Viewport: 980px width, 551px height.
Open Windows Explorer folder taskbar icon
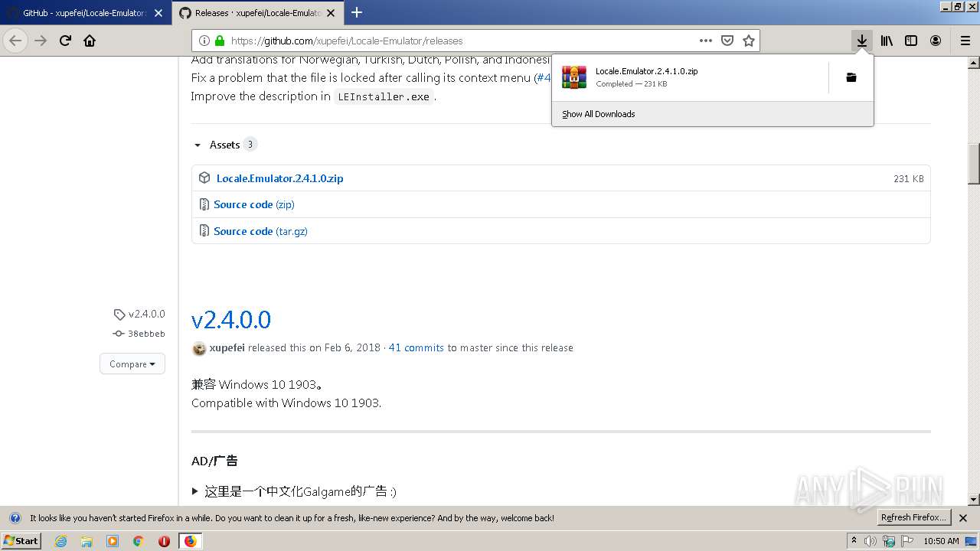[87, 541]
